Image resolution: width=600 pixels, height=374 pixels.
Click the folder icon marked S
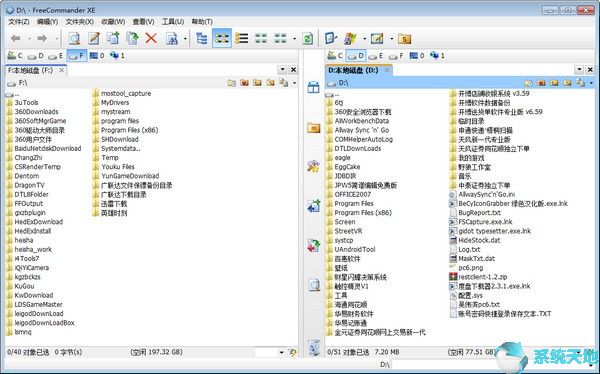[x=404, y=38]
